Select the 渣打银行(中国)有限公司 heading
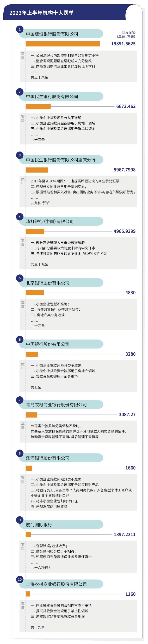 (x=50, y=221)
